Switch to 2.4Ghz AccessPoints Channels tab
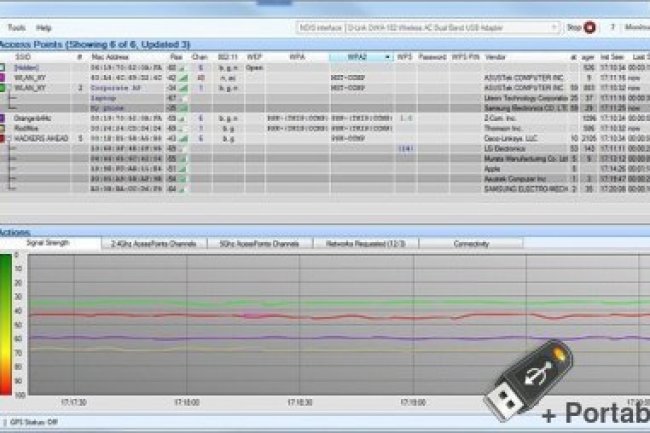 (154, 244)
